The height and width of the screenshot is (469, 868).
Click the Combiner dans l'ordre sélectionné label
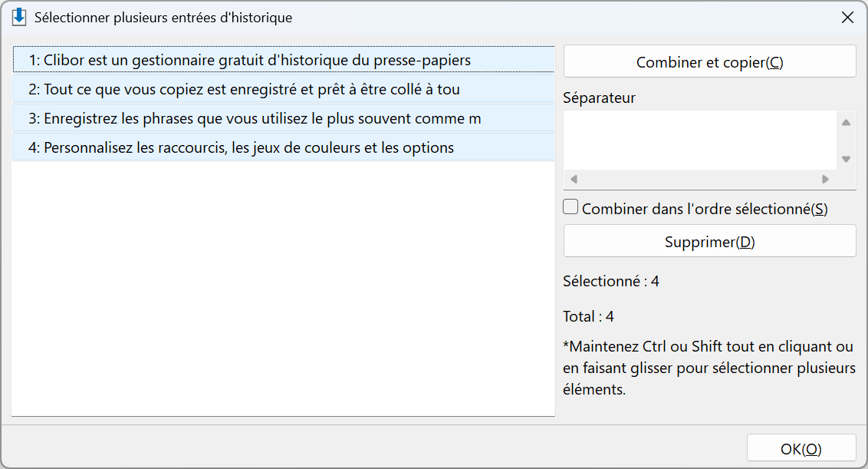coord(705,209)
